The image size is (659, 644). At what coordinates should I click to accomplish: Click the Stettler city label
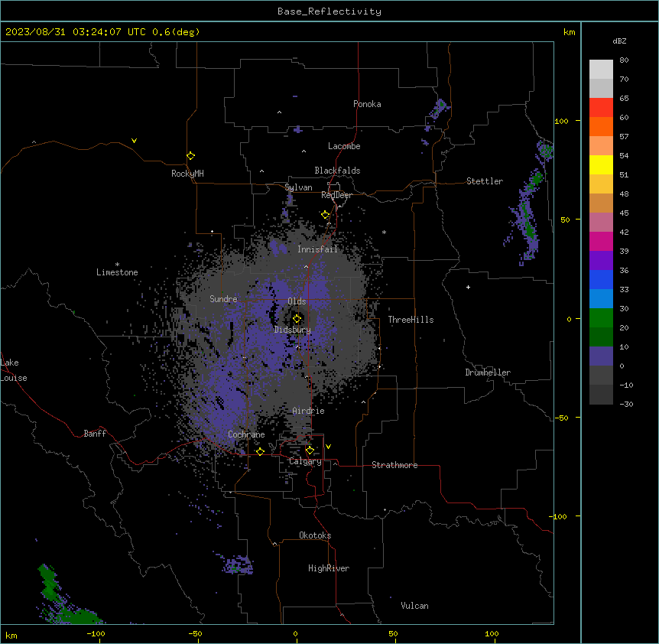pyautogui.click(x=485, y=181)
